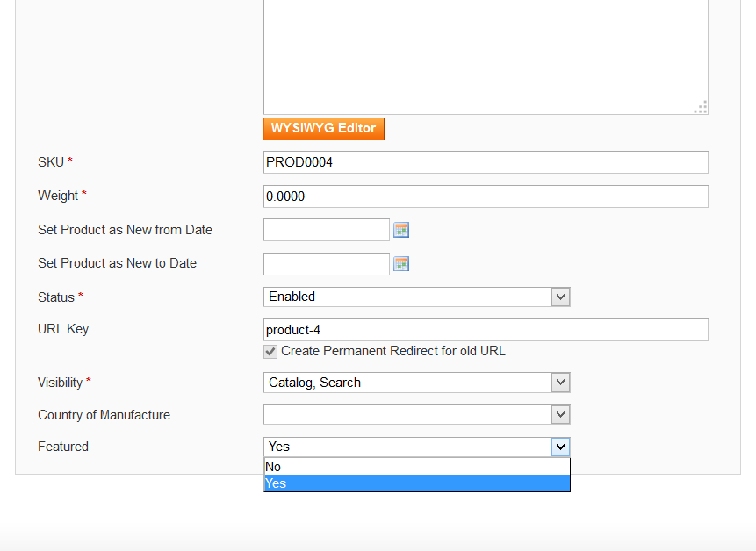
Task: Expand the Status dropdown
Action: point(560,297)
